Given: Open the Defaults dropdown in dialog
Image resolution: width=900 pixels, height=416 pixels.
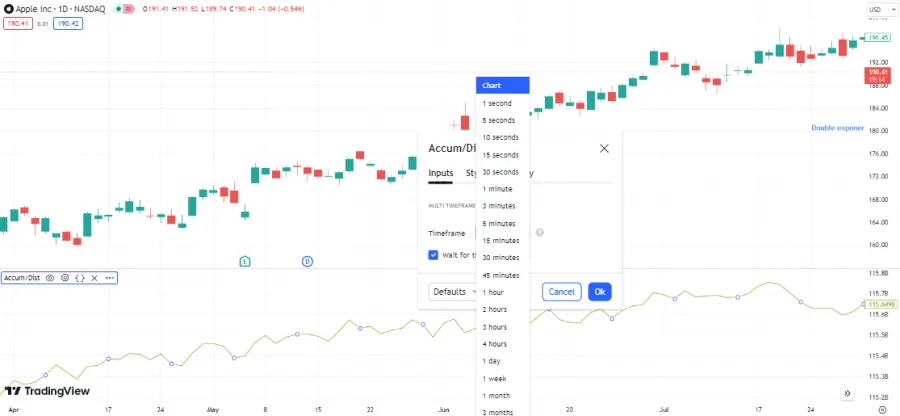Looking at the screenshot, I should 453,291.
